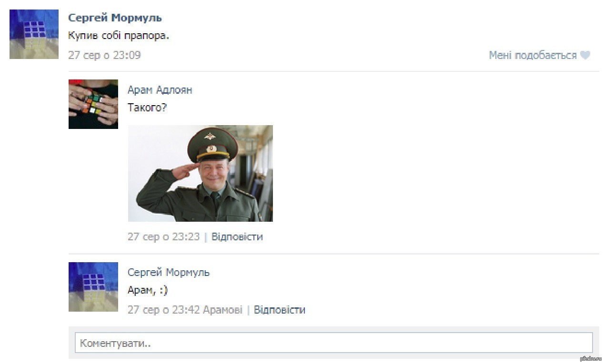Focus the Коментувати.. comment input field

[334, 343]
